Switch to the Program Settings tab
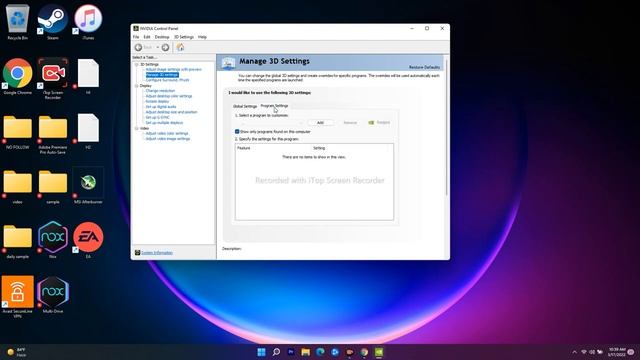This screenshot has width=640, height=360. [x=274, y=106]
